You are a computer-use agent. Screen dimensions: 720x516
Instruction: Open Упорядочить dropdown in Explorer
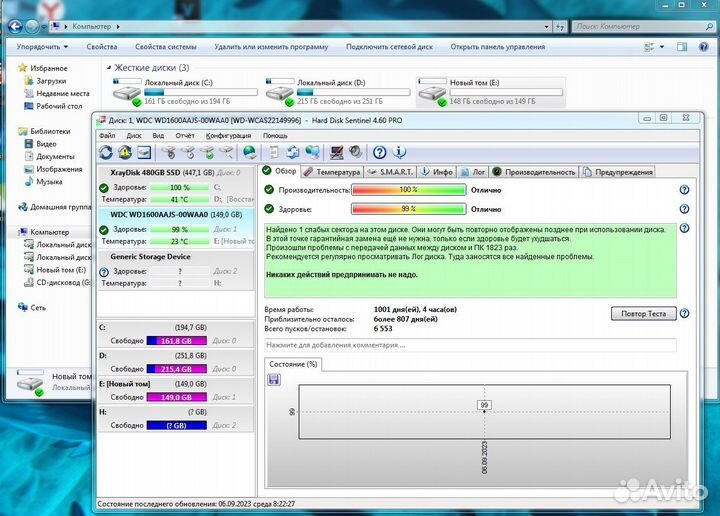(42, 47)
